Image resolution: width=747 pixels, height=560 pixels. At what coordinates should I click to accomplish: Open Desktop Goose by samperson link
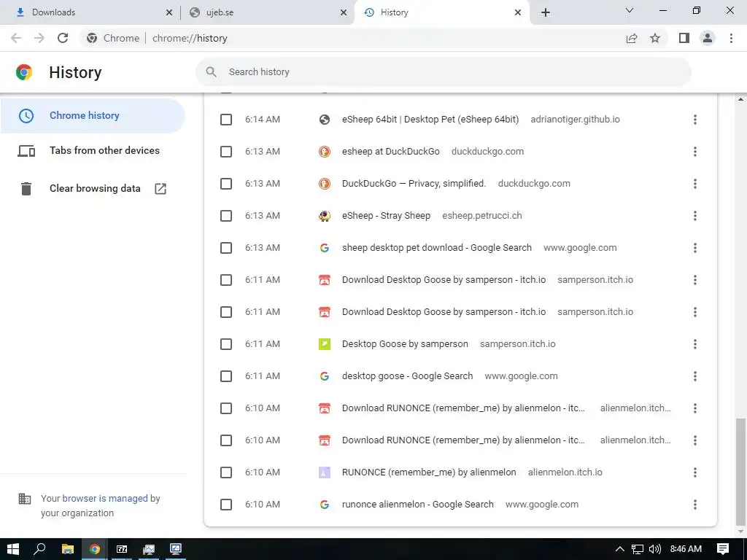pos(405,344)
